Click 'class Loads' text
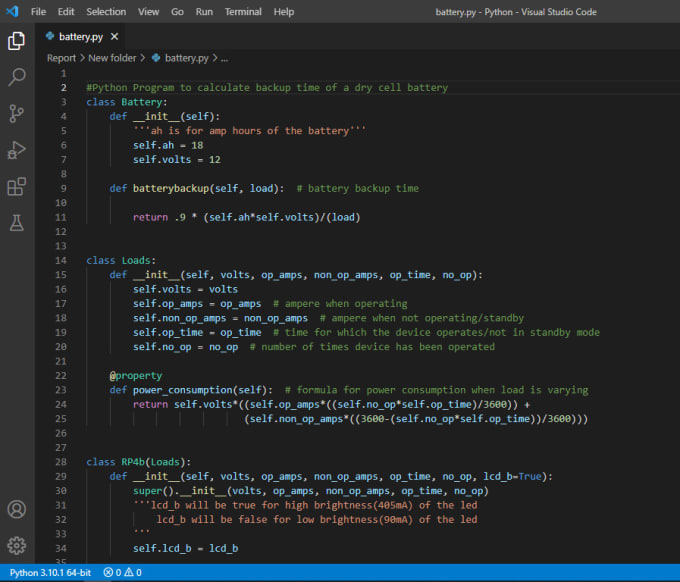Image resolution: width=680 pixels, height=582 pixels. 118,260
